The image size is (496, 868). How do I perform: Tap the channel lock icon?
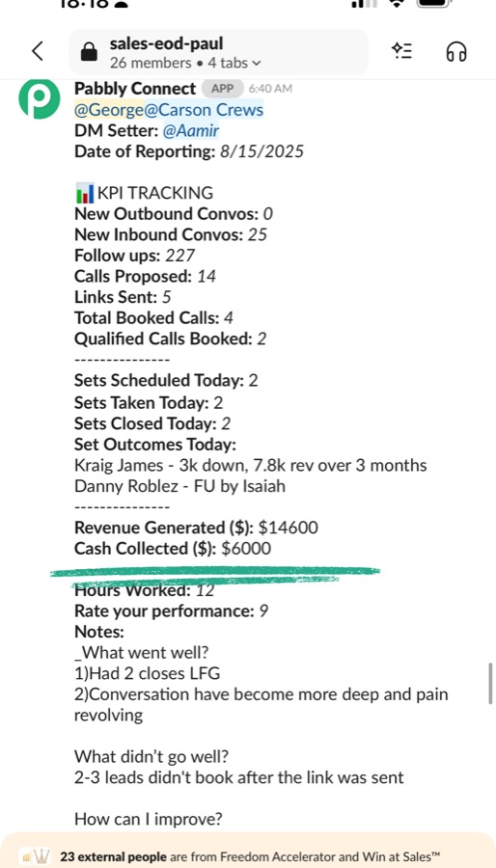[89, 52]
